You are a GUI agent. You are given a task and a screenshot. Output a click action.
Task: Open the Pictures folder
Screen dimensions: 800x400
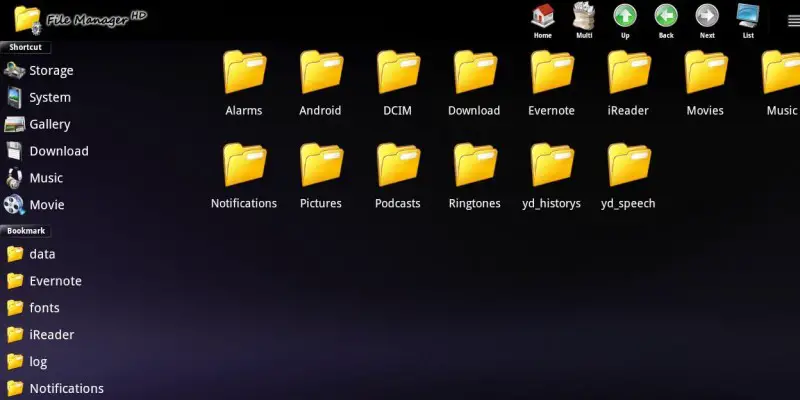pos(320,177)
